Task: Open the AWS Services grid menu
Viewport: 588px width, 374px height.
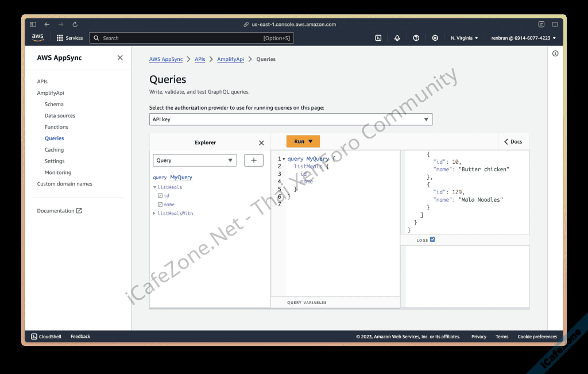Action: pyautogui.click(x=60, y=38)
